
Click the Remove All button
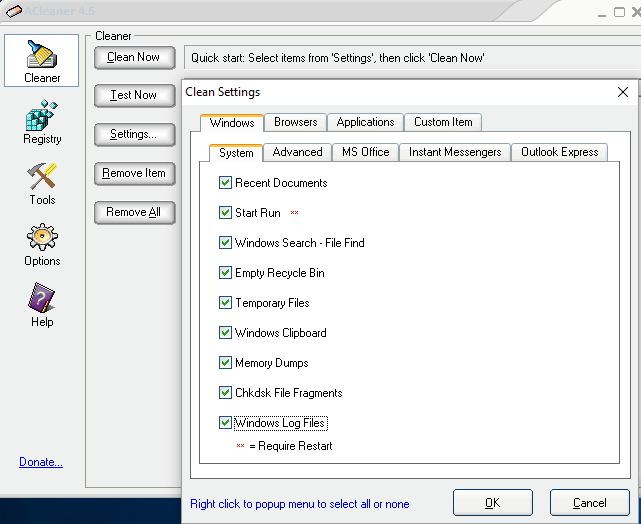pyautogui.click(x=134, y=213)
